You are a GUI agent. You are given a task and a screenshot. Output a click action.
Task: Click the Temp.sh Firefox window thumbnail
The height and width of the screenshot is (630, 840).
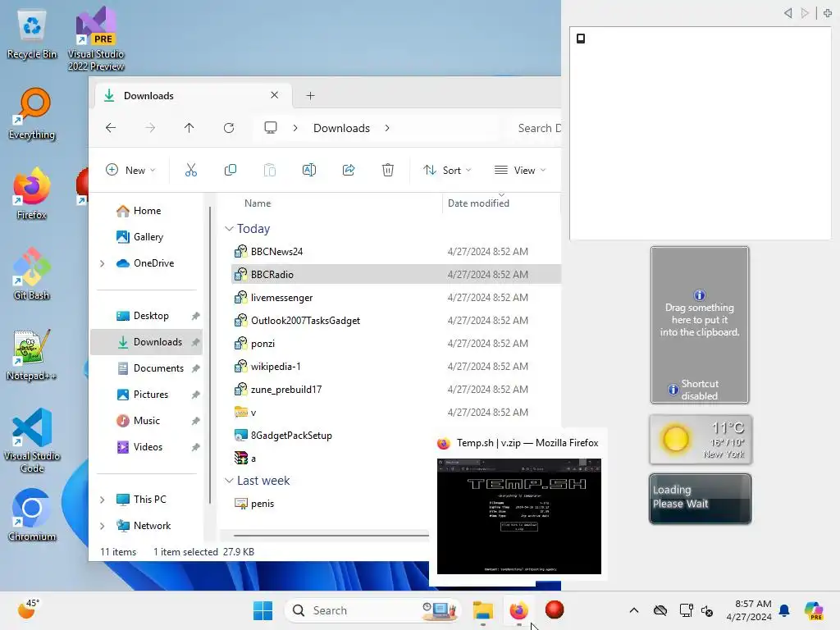pyautogui.click(x=518, y=516)
